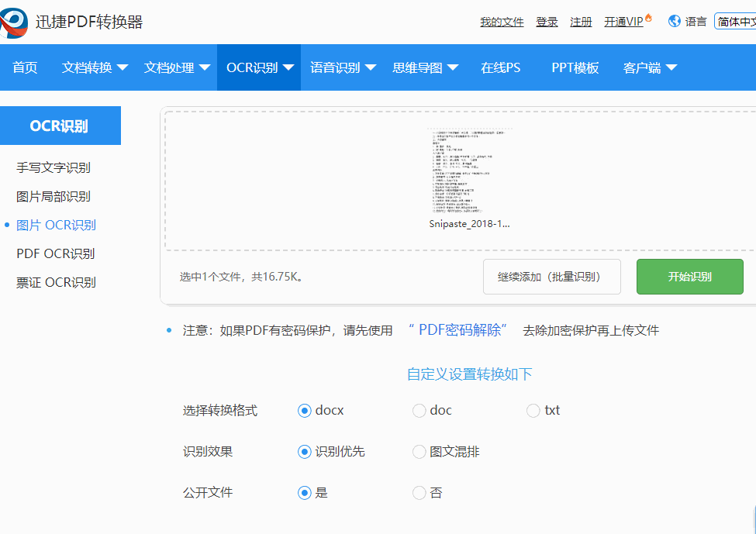Open 在线PS from the navigation bar
This screenshot has width=756, height=534.
[500, 67]
